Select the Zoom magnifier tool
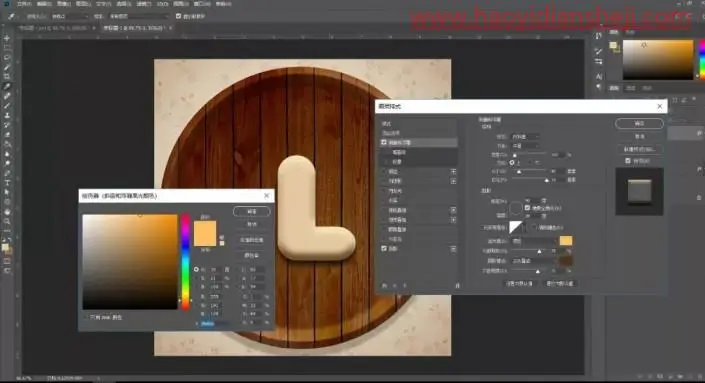Screen dimensions: 705x383 (7, 221)
